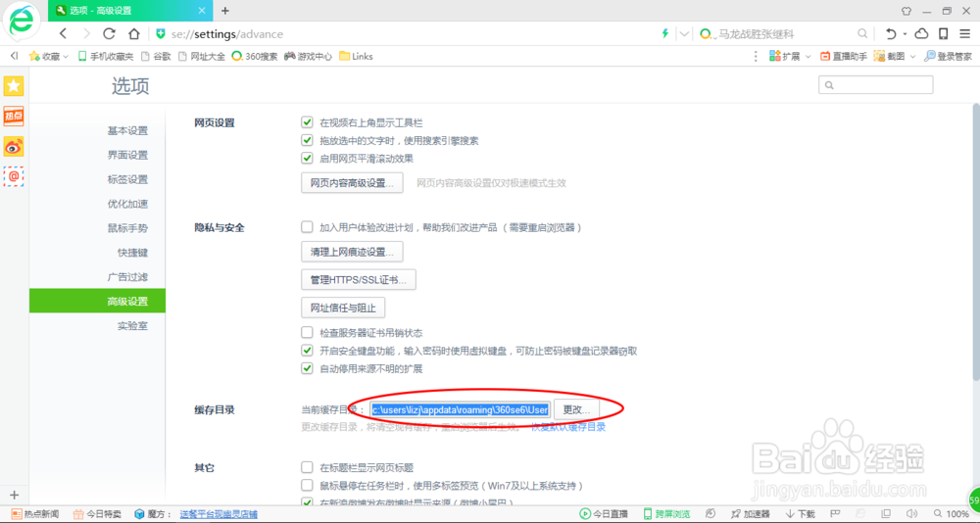This screenshot has height=523, width=980.
Task: Open the 加速器 accelerator in status bar
Action: click(753, 514)
